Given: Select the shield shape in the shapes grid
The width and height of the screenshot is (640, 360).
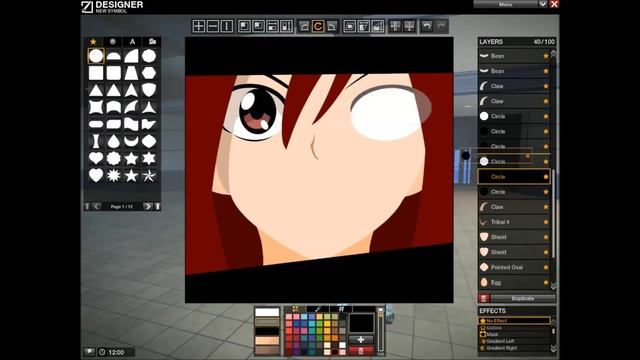Looking at the screenshot, I should (x=149, y=90).
